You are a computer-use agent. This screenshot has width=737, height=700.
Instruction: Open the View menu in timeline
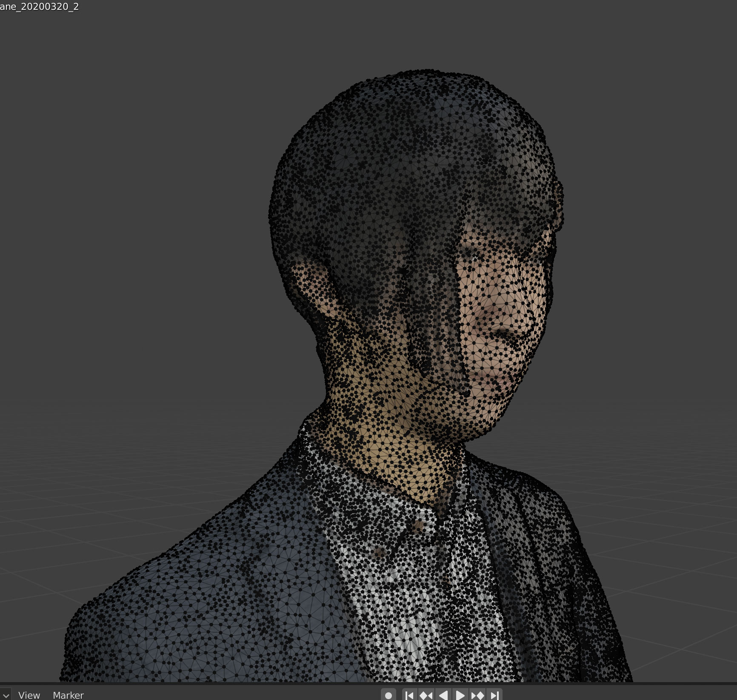pos(29,695)
